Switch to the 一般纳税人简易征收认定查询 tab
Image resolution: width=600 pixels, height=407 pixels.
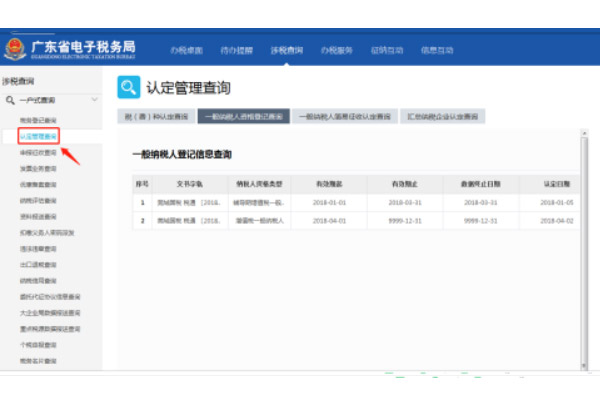(345, 116)
